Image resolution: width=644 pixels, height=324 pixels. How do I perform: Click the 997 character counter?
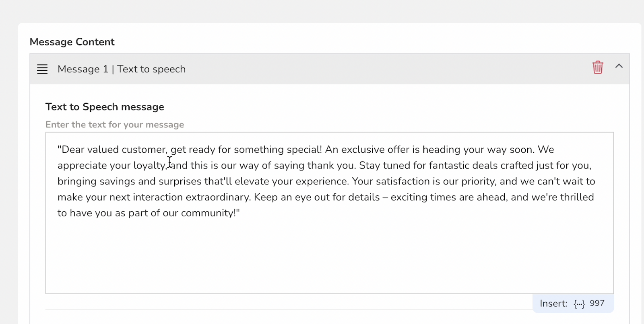click(597, 303)
